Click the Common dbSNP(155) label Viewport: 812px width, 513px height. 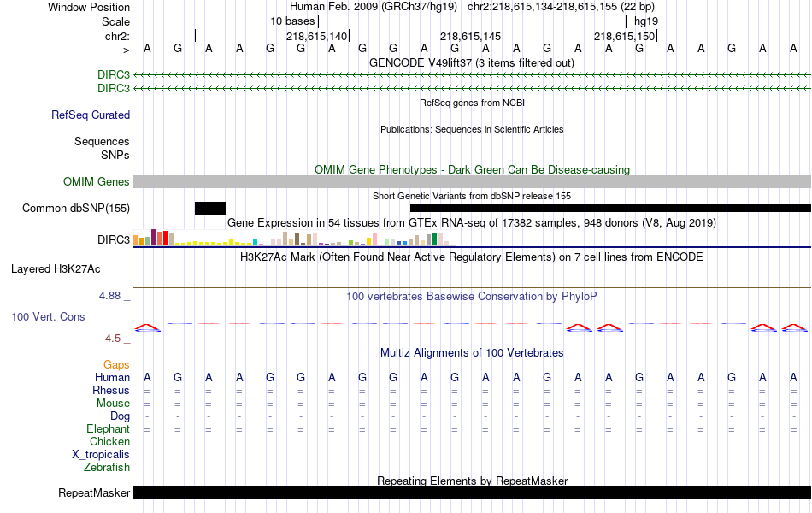75,209
